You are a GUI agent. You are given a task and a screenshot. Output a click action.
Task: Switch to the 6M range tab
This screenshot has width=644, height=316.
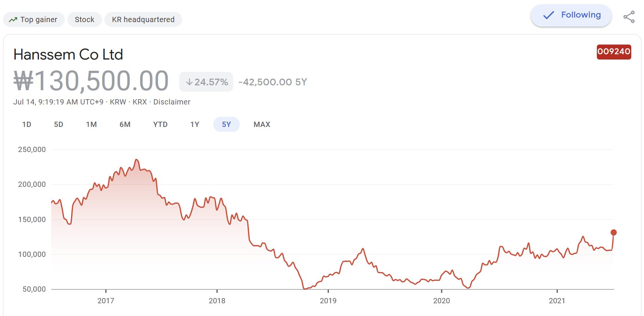125,124
